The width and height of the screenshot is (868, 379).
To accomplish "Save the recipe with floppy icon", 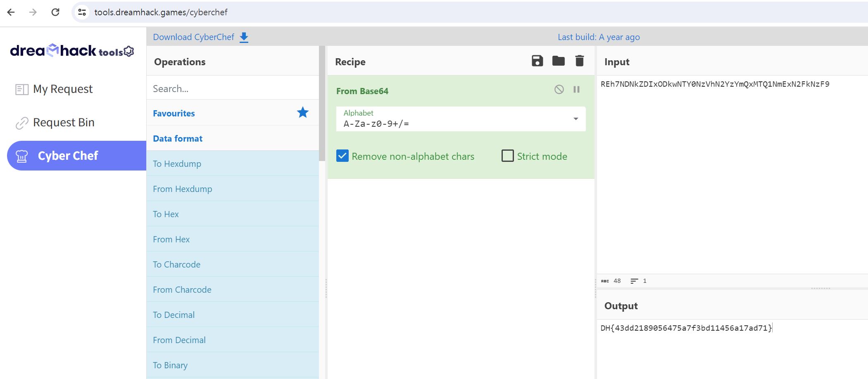I will 537,61.
